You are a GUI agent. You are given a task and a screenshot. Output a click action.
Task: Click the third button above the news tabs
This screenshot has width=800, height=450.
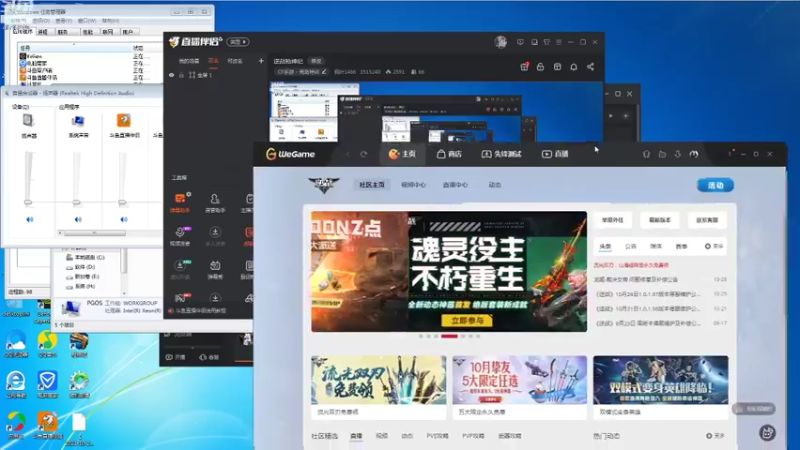(707, 220)
